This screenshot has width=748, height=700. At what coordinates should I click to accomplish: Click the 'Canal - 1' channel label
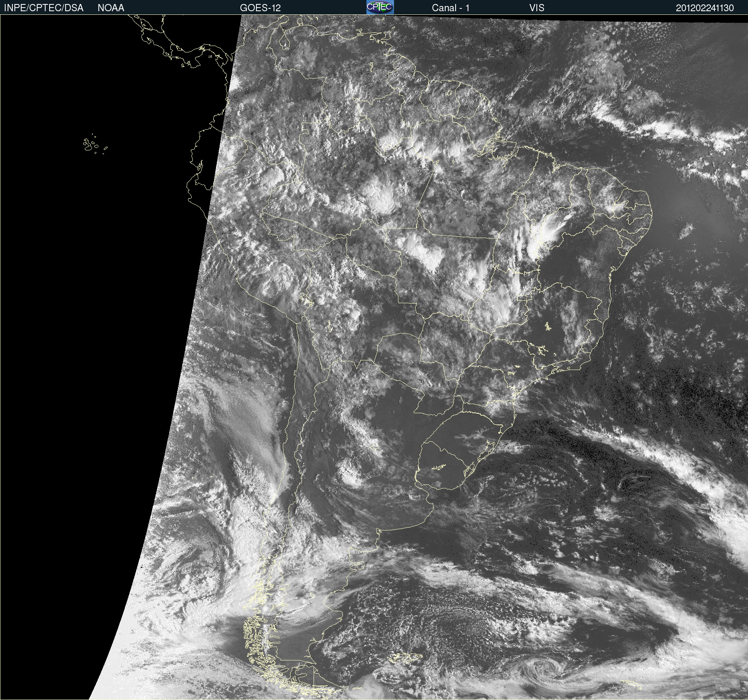tap(450, 8)
